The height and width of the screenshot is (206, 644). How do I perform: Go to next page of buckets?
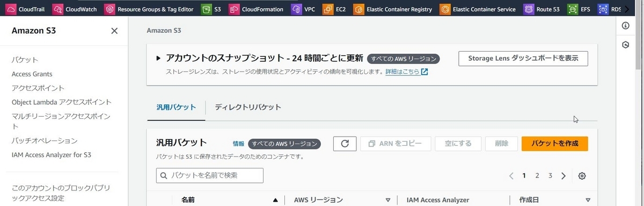563,176
